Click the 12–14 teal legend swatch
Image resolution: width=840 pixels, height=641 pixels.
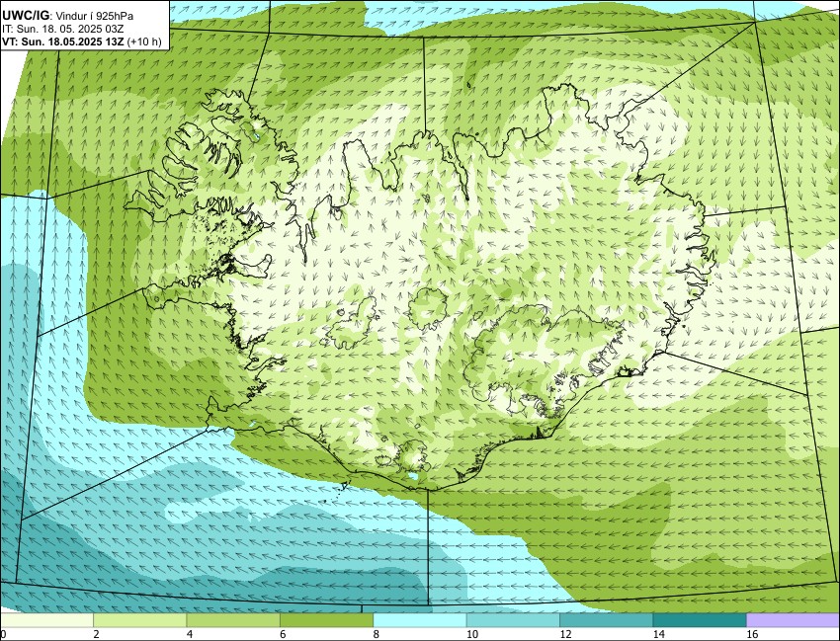point(606,620)
